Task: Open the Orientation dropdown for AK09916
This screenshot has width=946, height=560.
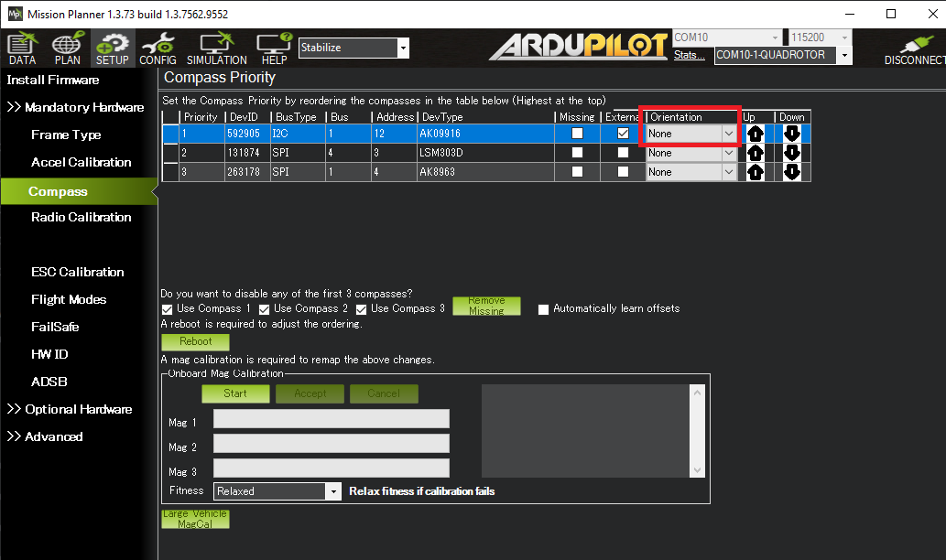Action: pos(728,135)
